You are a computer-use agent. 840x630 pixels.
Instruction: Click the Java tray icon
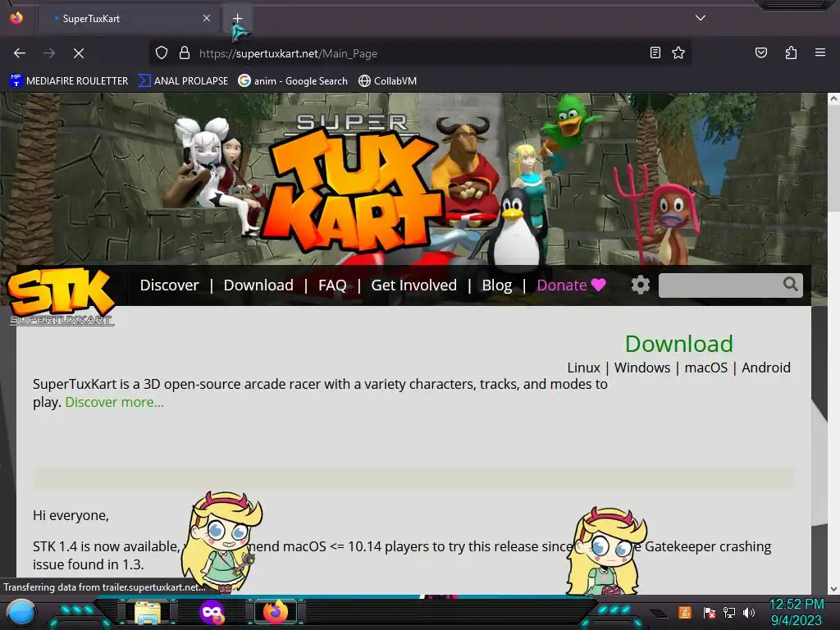685,612
